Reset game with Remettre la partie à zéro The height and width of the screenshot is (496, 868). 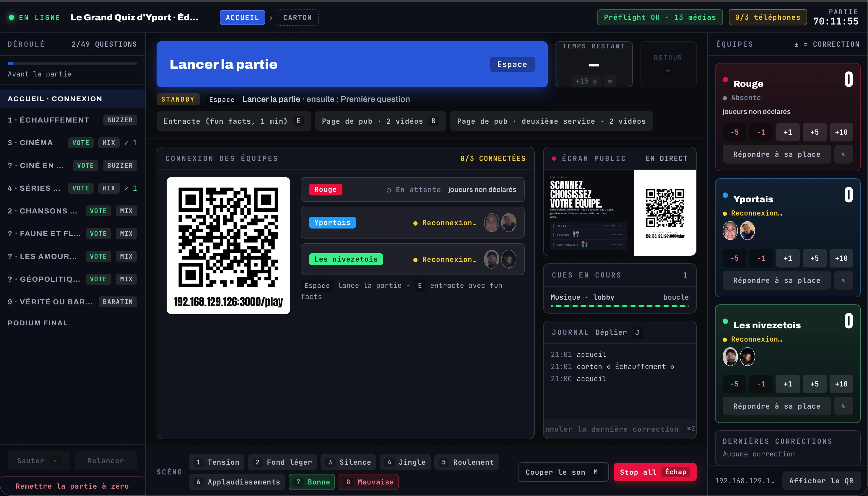click(x=72, y=486)
